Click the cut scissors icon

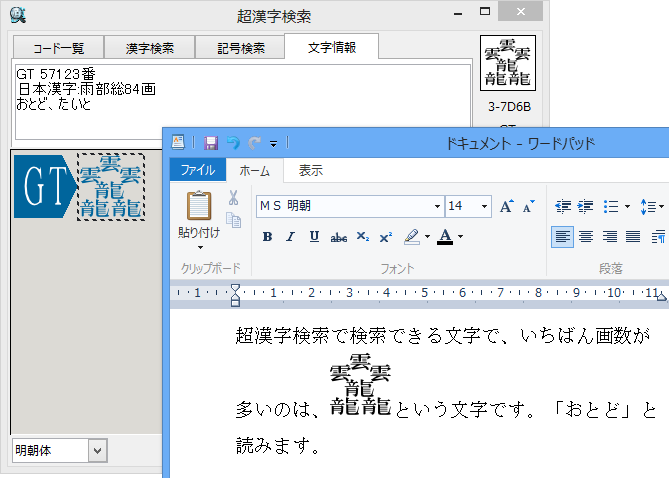point(233,198)
